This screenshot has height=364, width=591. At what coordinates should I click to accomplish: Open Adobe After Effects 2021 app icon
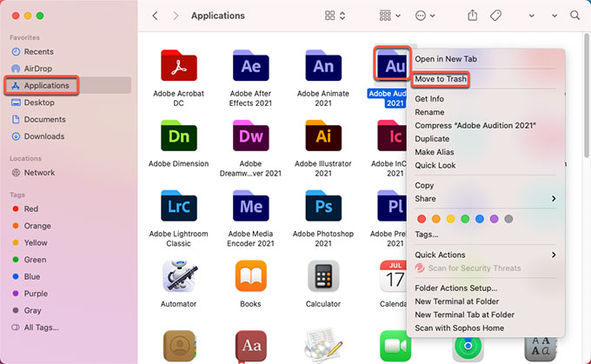(x=250, y=65)
